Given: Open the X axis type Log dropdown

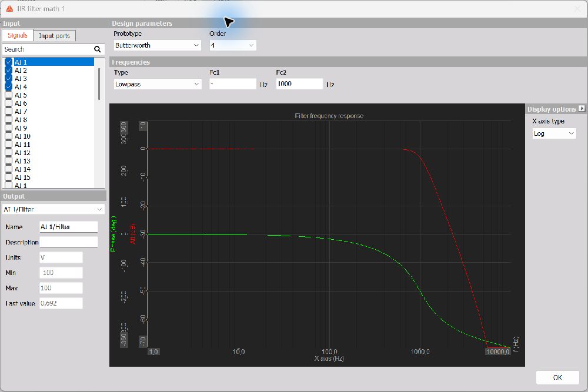Looking at the screenshot, I should click(x=554, y=133).
